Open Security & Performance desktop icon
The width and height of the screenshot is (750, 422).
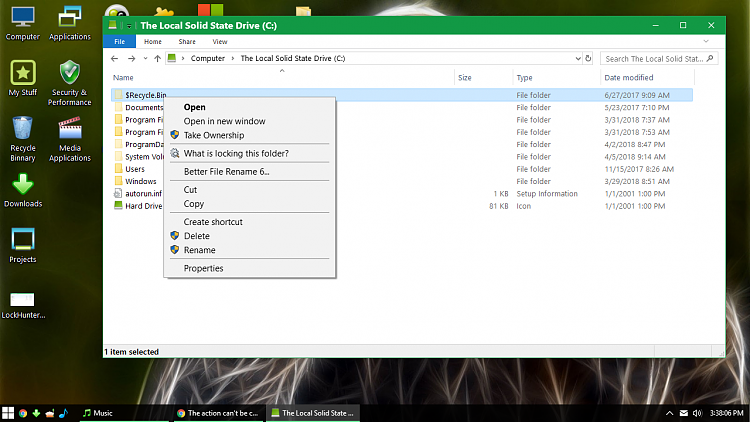(70, 83)
